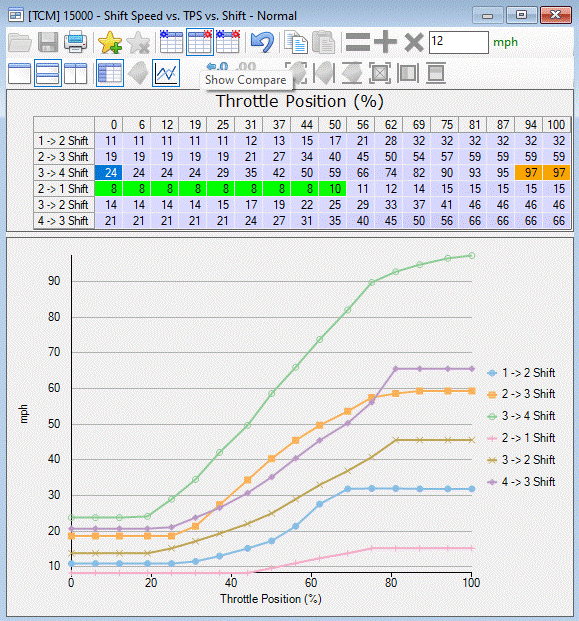Multiply cells using the X icon

(x=414, y=42)
